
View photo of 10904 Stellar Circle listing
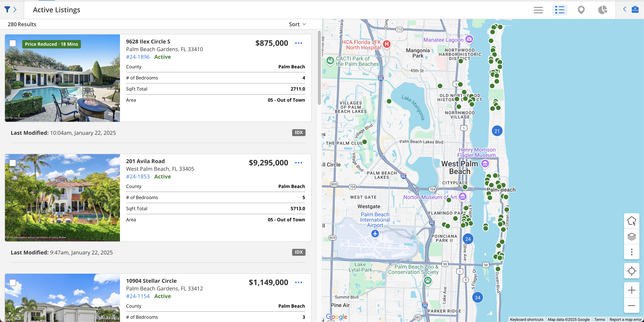[62, 298]
